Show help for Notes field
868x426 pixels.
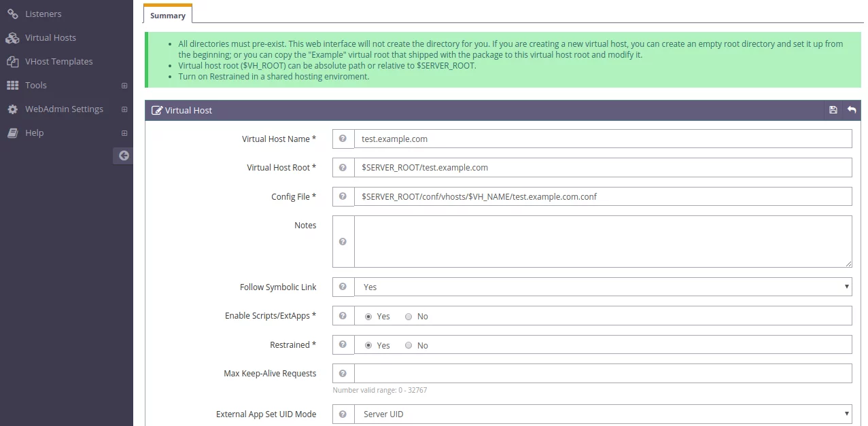point(343,242)
